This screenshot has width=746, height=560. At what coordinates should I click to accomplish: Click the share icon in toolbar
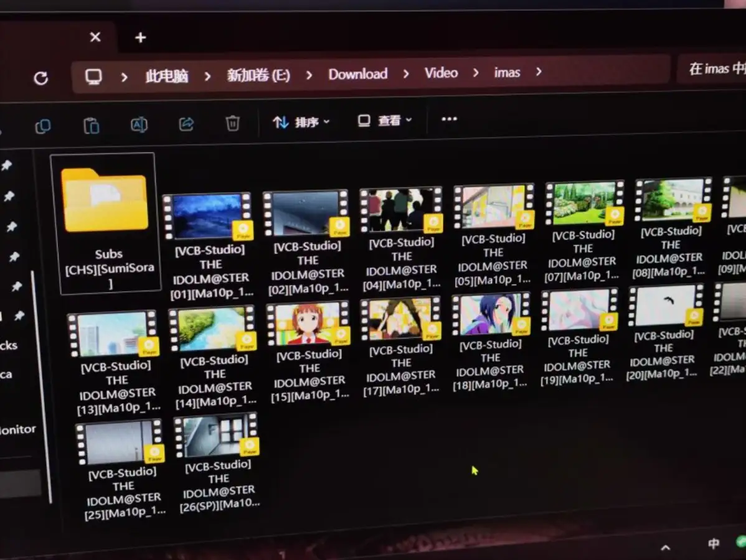(186, 124)
